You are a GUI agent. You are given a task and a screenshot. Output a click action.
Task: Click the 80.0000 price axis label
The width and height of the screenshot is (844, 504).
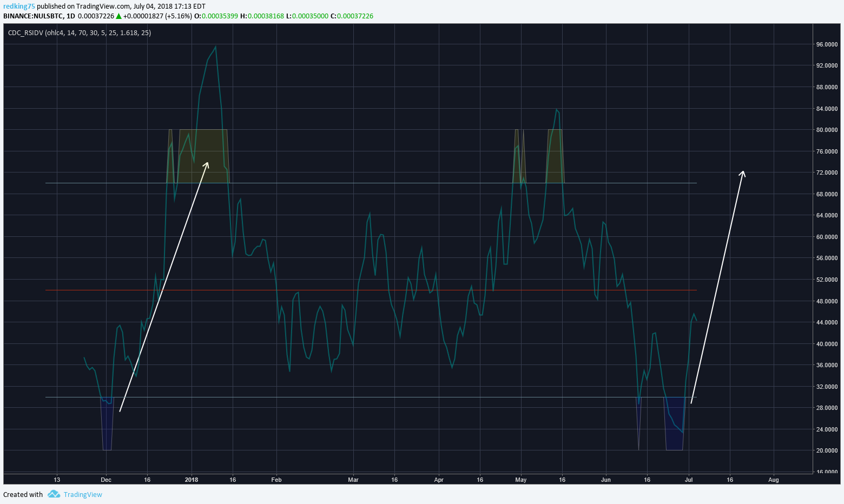pyautogui.click(x=827, y=130)
